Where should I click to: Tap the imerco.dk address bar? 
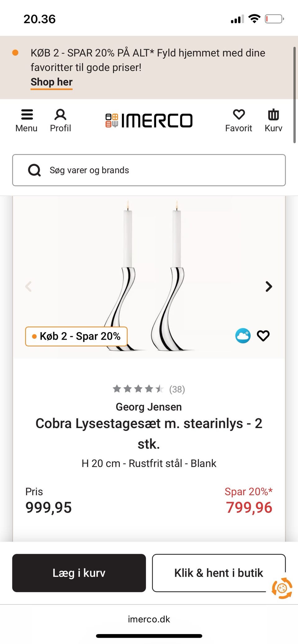click(149, 619)
